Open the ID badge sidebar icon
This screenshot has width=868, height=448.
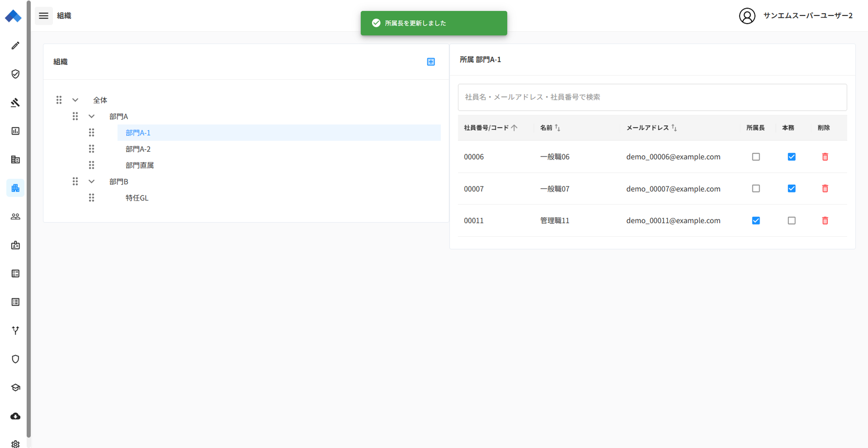coord(15,245)
